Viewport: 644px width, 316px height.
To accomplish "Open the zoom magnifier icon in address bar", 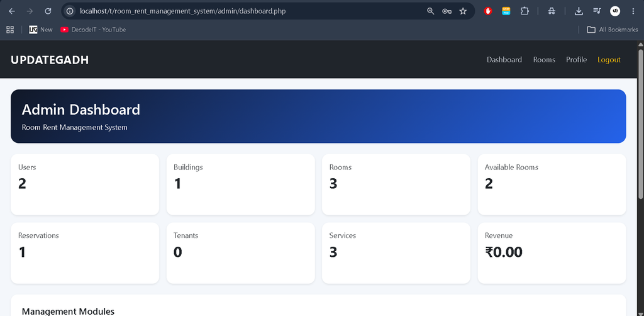I will [x=430, y=11].
